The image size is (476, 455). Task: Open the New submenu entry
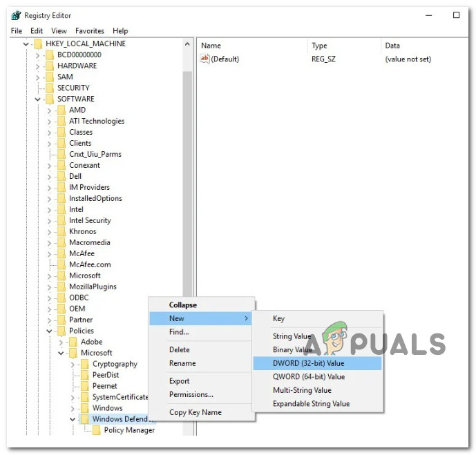click(x=200, y=318)
